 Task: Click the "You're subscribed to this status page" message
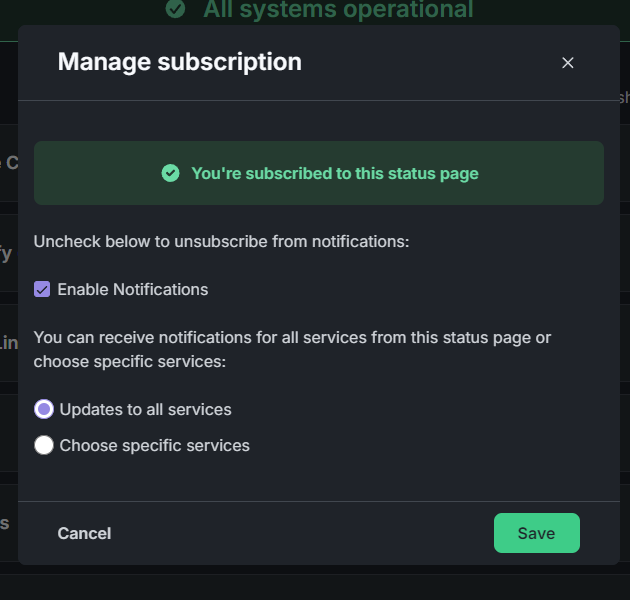(x=335, y=173)
